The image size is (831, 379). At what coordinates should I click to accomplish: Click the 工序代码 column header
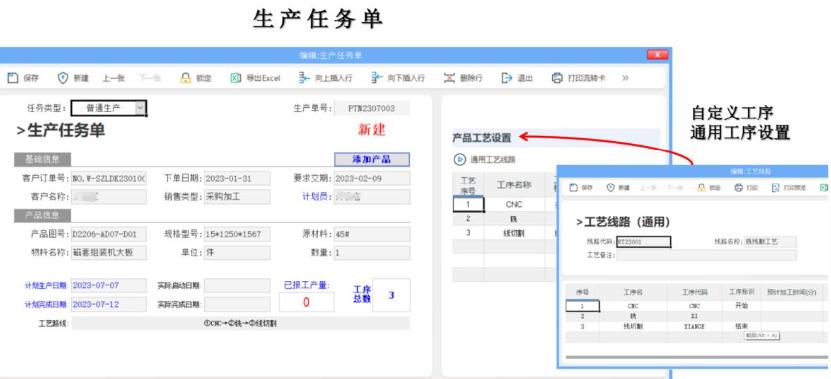(694, 292)
